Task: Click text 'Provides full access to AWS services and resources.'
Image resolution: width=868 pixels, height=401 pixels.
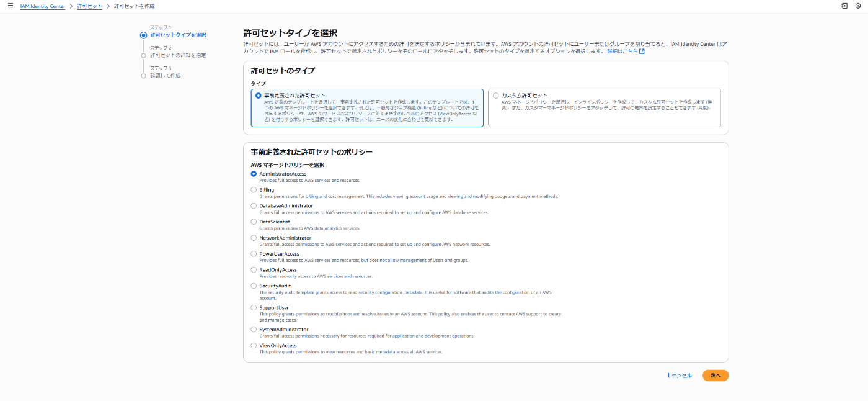Action: [309, 180]
